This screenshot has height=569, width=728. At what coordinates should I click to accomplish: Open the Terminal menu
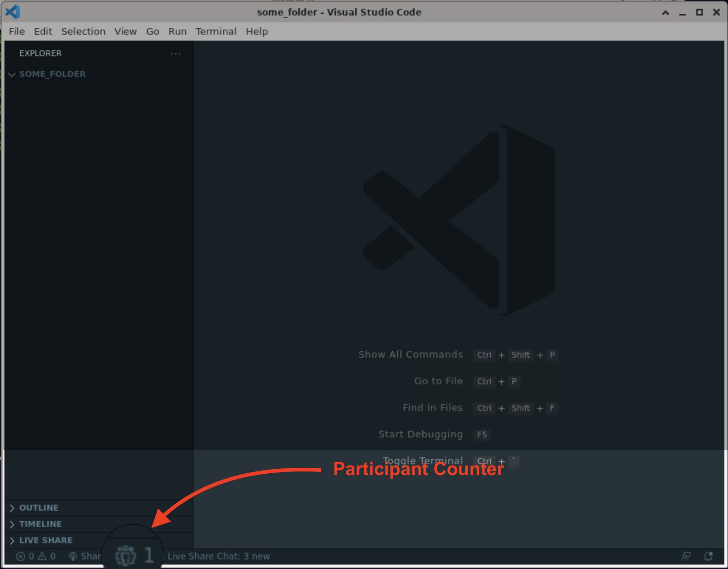[216, 31]
